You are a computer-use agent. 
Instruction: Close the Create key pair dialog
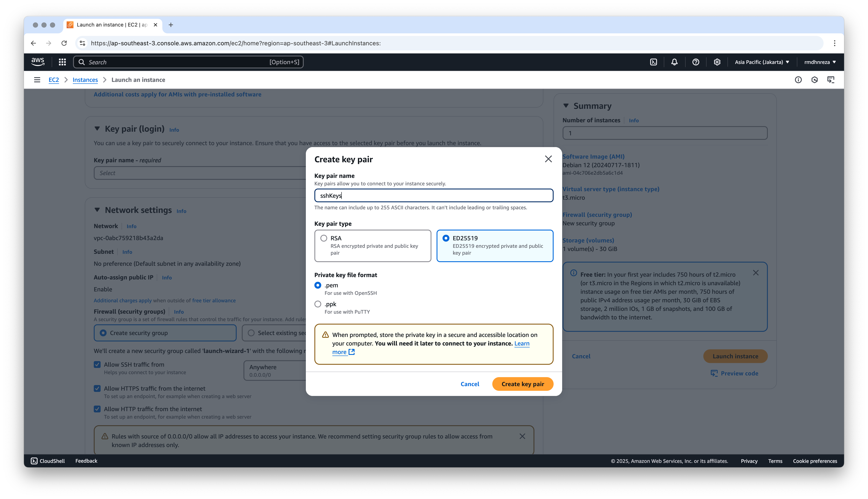tap(548, 159)
